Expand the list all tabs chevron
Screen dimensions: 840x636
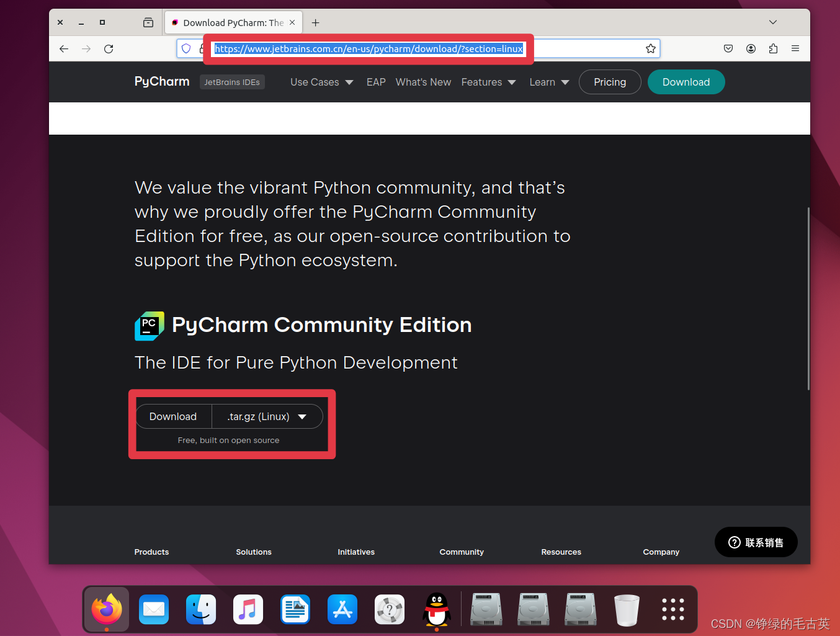tap(773, 22)
